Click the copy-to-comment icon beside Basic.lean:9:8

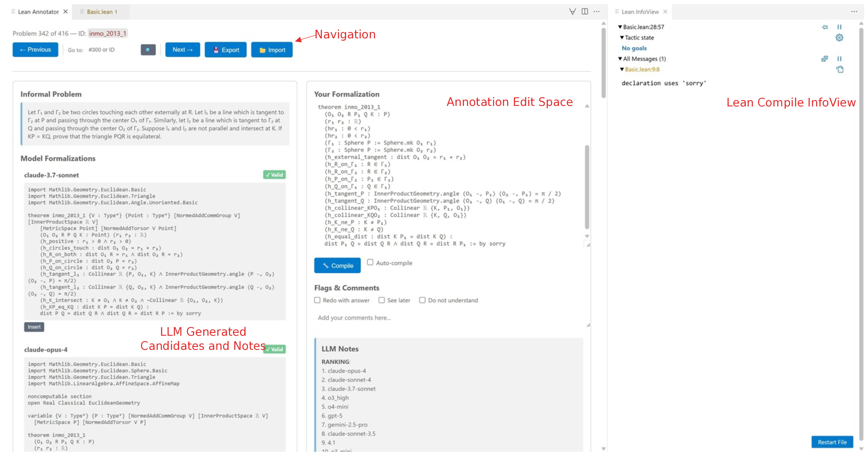pyautogui.click(x=840, y=69)
